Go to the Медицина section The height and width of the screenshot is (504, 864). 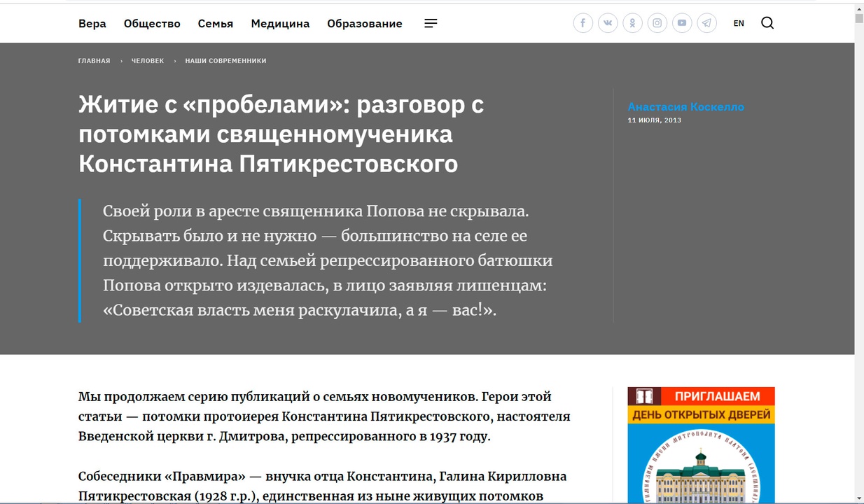[280, 23]
